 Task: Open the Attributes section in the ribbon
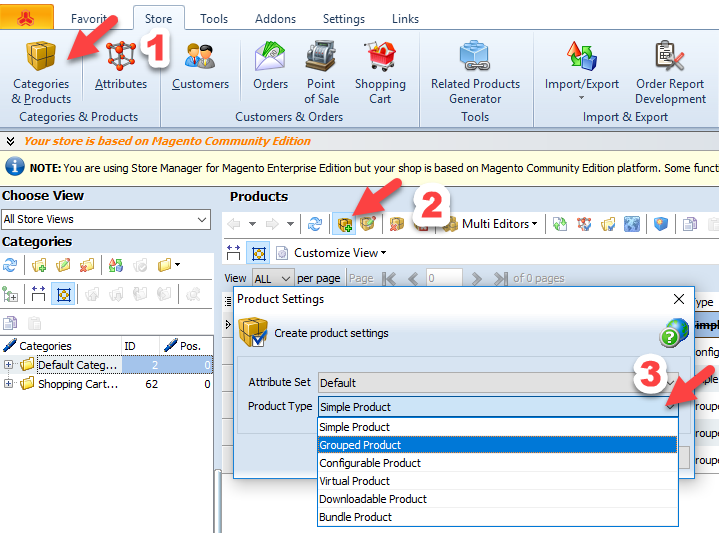click(x=121, y=65)
